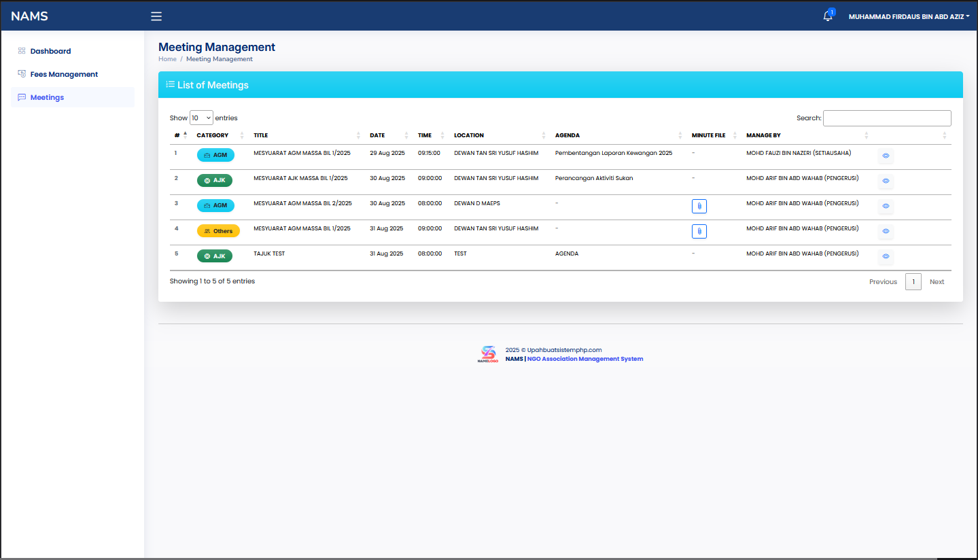Click the NAMS footer logo image
This screenshot has height=560, width=978.
[488, 354]
